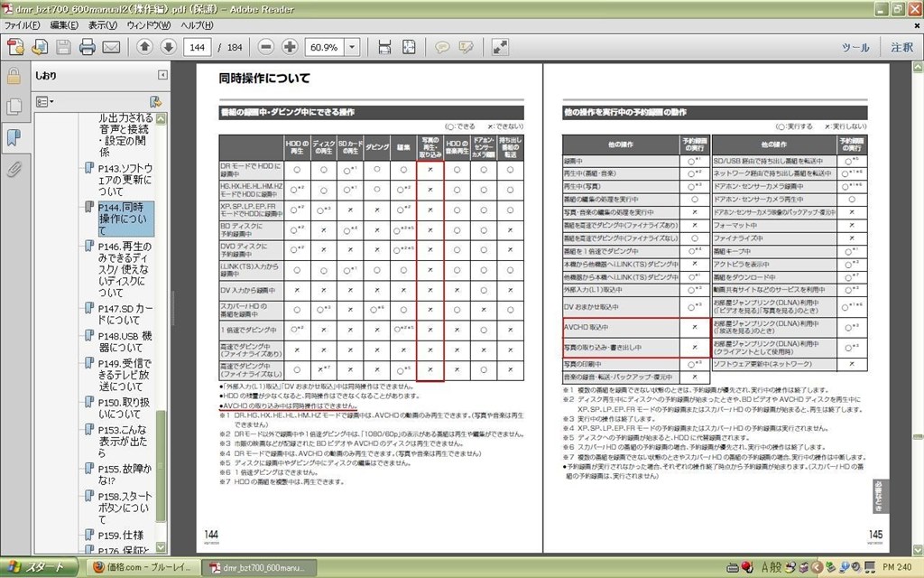Select bookmark P143.ソフトウェアの更新について
This screenshot has height=578, width=924.
click(125, 180)
